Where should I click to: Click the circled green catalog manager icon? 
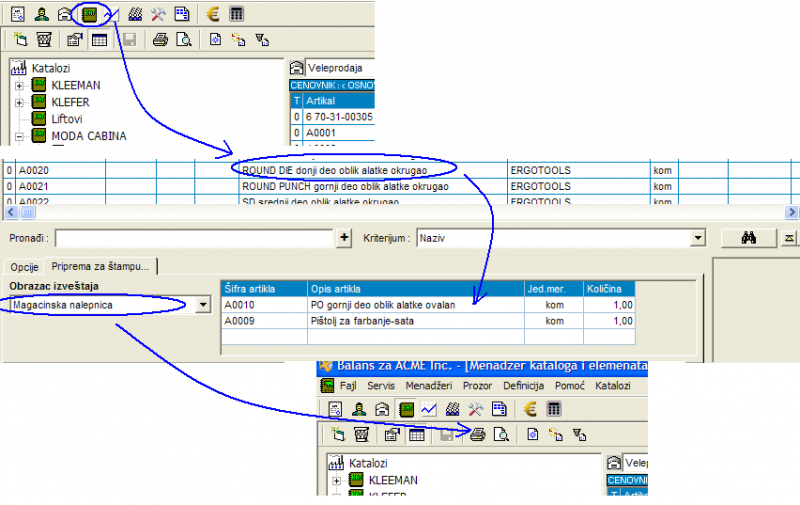click(x=91, y=14)
